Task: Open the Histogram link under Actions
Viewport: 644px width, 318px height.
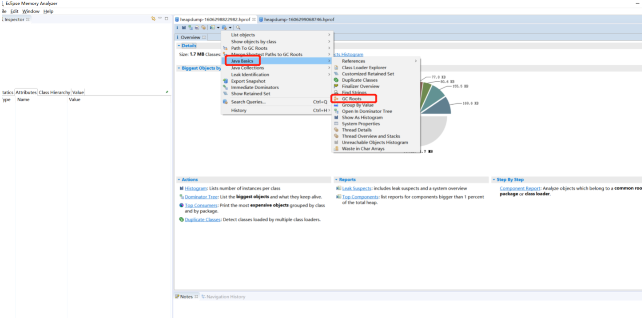Action: point(196,188)
